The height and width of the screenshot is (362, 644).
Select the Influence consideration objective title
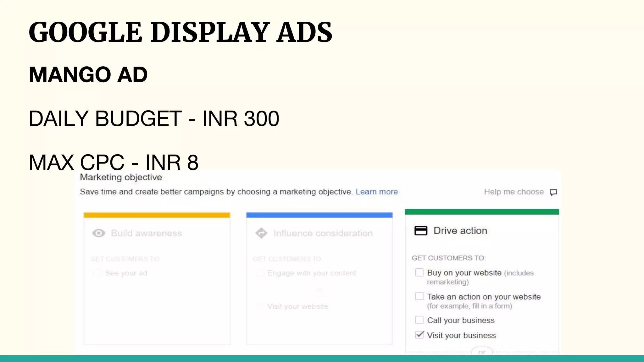point(323,233)
